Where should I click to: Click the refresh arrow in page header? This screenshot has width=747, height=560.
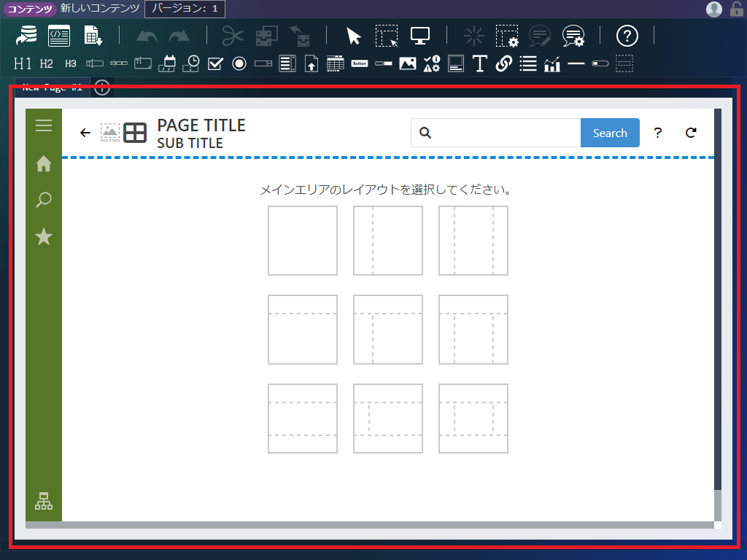pos(691,133)
